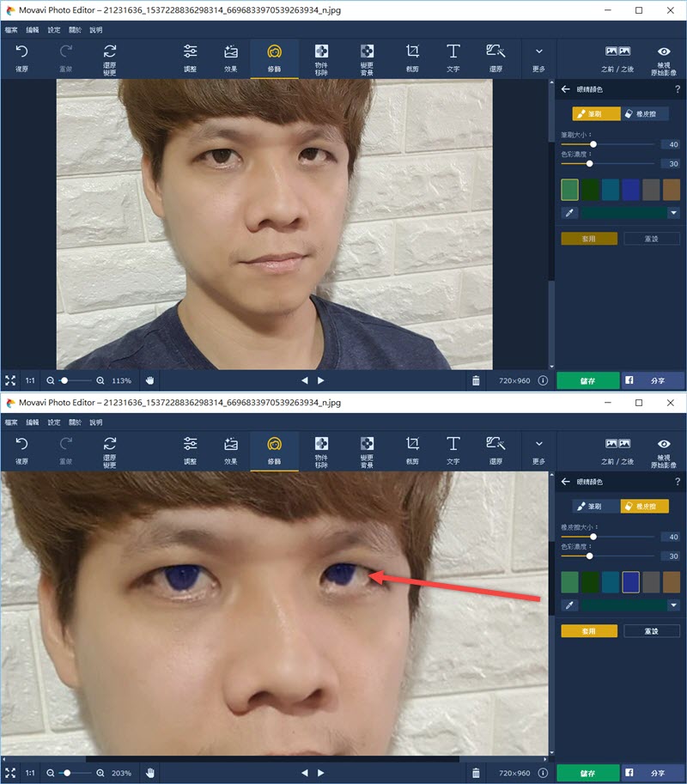
Task: Click the Apply (套用) button in bottom window
Action: coord(589,631)
